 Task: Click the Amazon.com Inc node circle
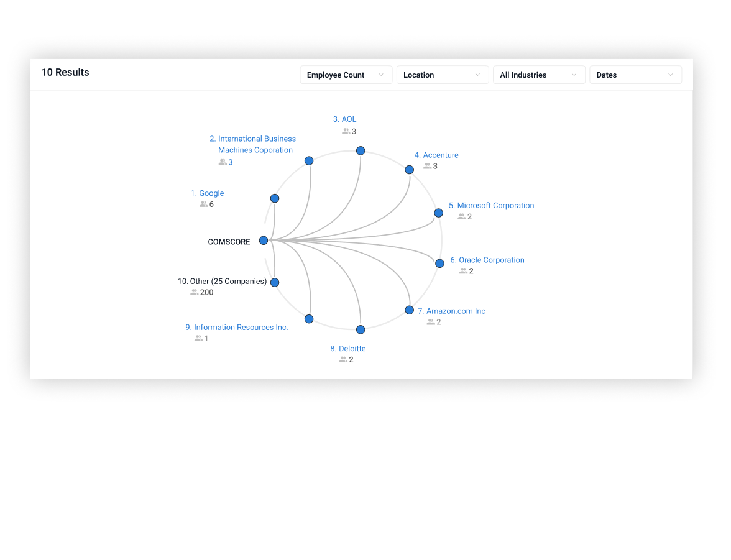[409, 310]
